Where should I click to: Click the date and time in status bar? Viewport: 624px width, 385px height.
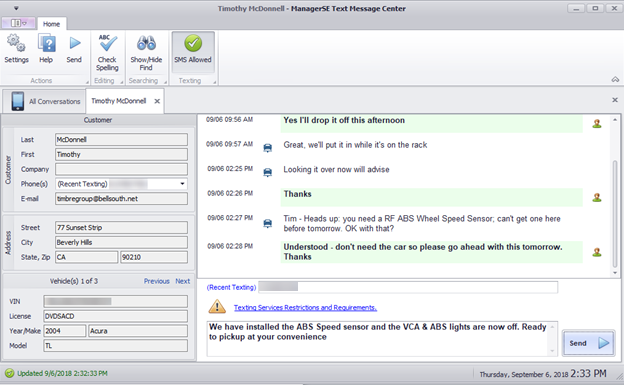[x=543, y=374]
